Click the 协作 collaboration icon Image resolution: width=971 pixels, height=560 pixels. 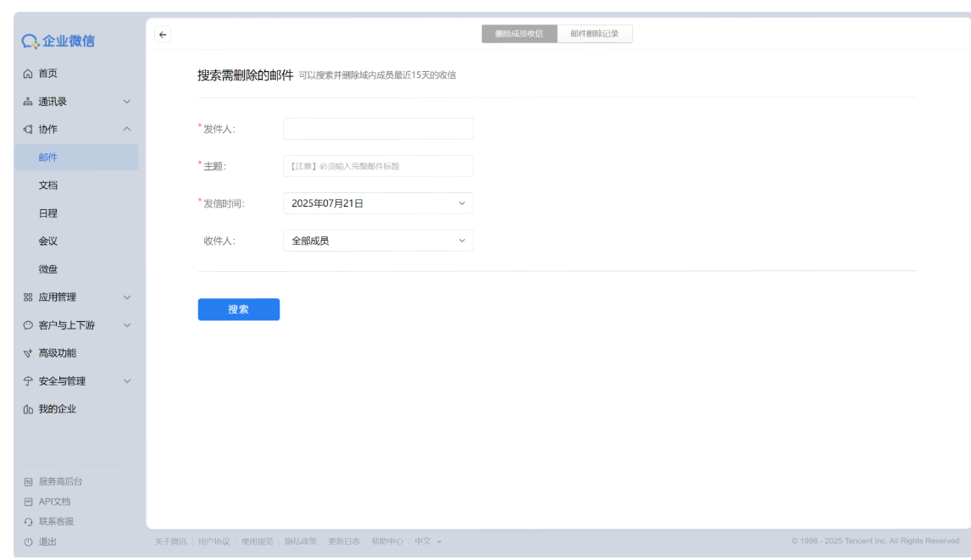(28, 130)
